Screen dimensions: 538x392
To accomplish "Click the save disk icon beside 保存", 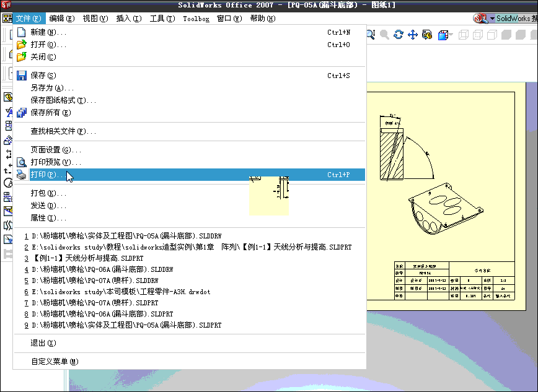I will (21, 74).
